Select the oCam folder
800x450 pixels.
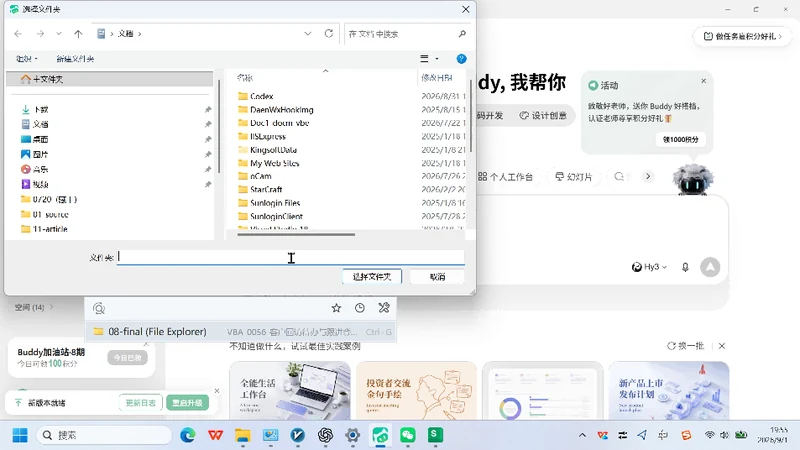255,176
